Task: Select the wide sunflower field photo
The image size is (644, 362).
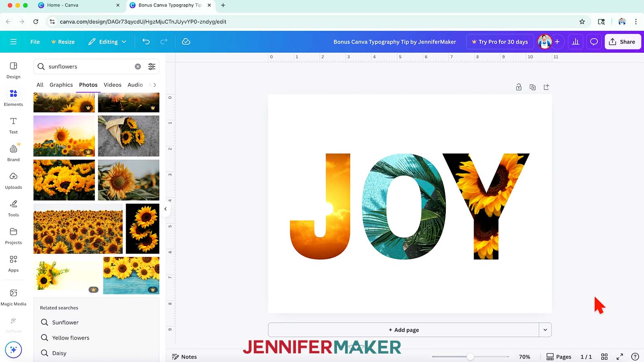Action: 78,228
